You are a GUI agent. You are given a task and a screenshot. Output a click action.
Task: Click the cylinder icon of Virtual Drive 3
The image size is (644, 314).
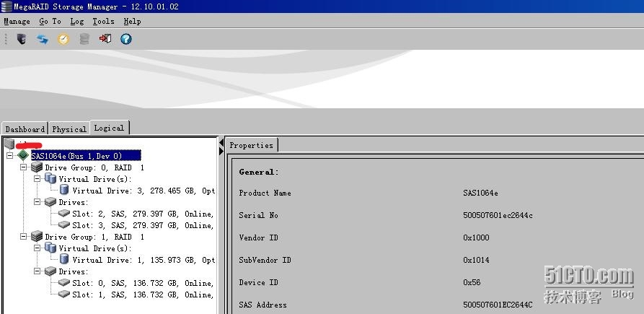pyautogui.click(x=64, y=189)
